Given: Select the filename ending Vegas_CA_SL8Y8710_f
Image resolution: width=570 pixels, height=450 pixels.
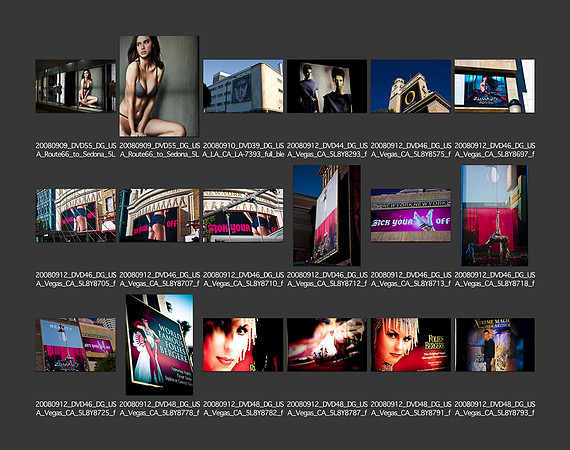Looking at the screenshot, I should pos(243,279).
